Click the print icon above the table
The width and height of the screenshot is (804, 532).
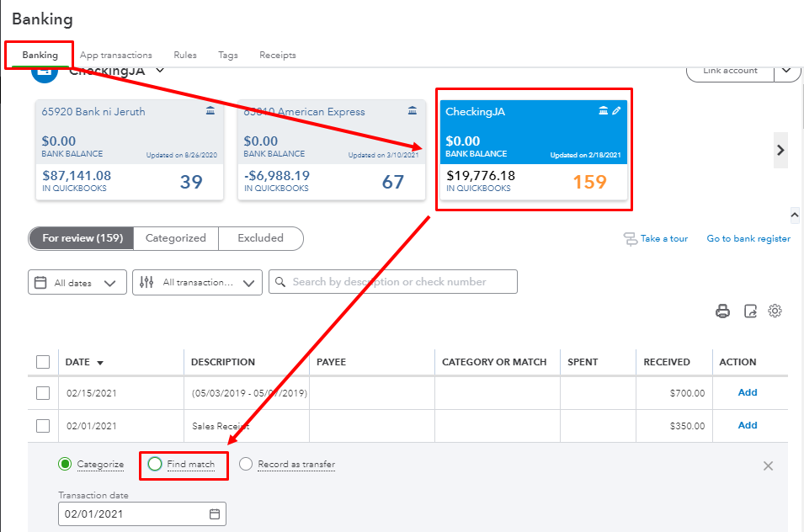point(722,311)
